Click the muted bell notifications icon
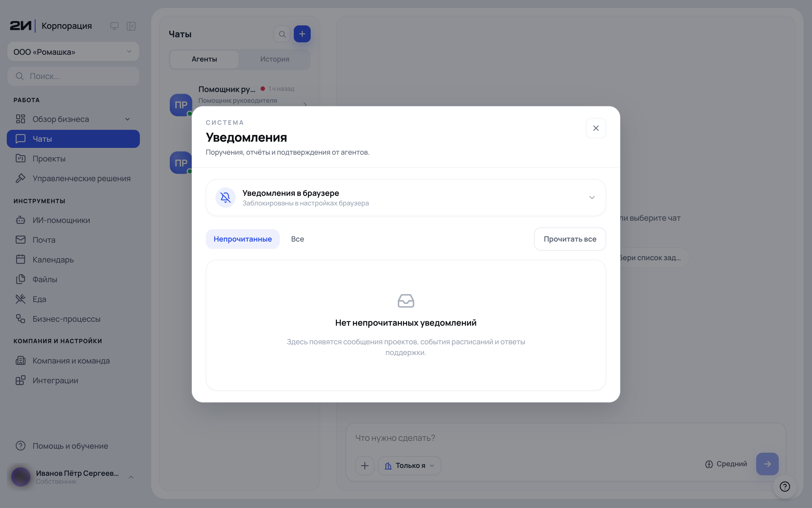Image resolution: width=812 pixels, height=508 pixels. (226, 198)
